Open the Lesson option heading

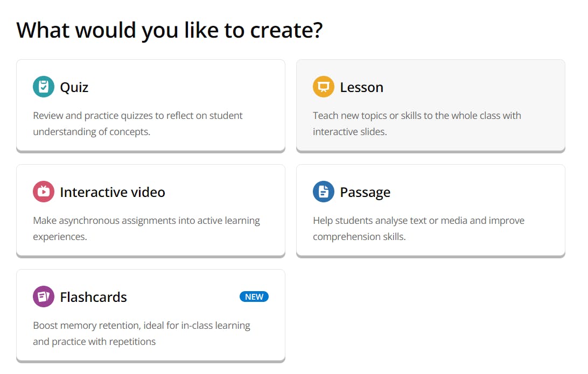click(x=361, y=87)
